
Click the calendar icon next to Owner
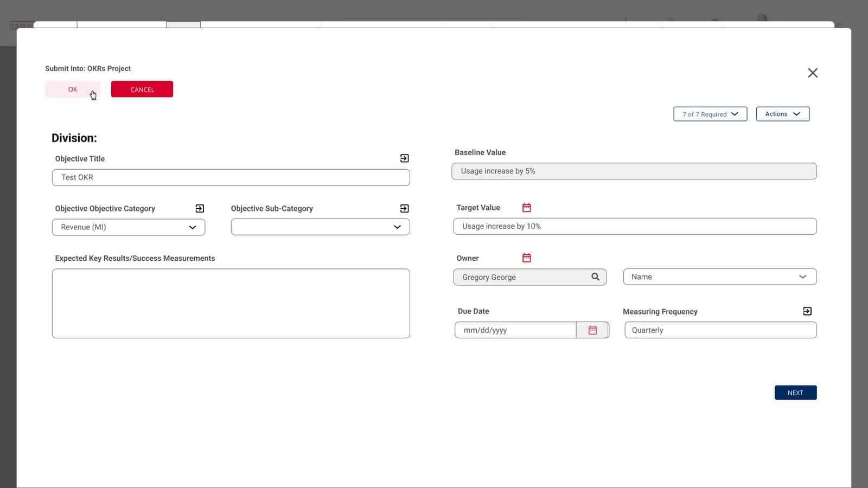526,258
